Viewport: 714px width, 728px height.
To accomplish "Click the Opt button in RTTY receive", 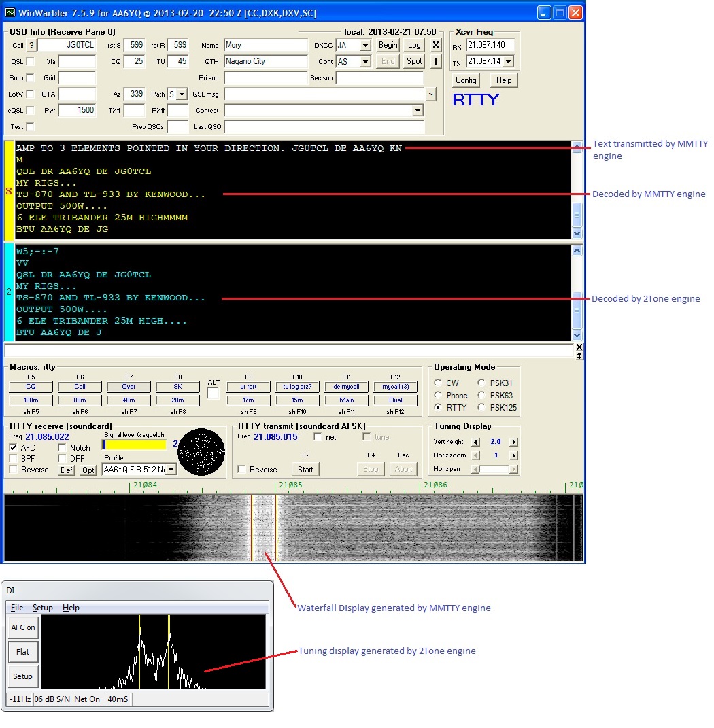I will pyautogui.click(x=88, y=470).
